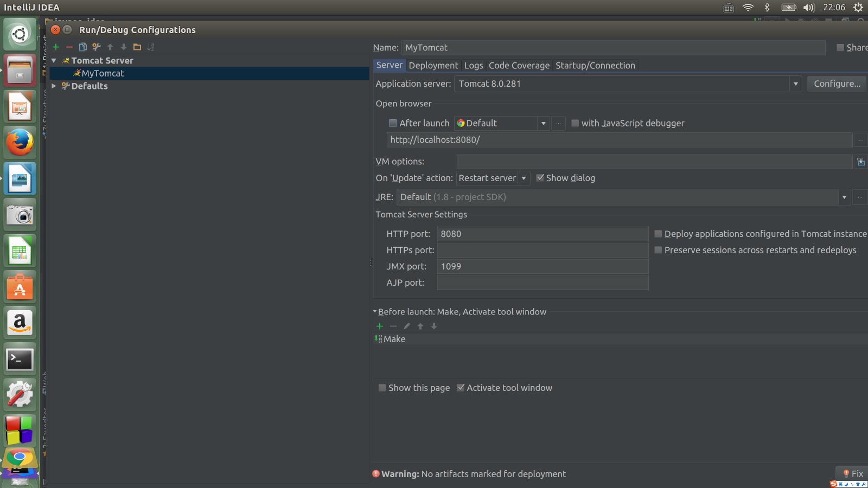The width and height of the screenshot is (868, 488).
Task: Open the Logs tab
Action: point(474,66)
